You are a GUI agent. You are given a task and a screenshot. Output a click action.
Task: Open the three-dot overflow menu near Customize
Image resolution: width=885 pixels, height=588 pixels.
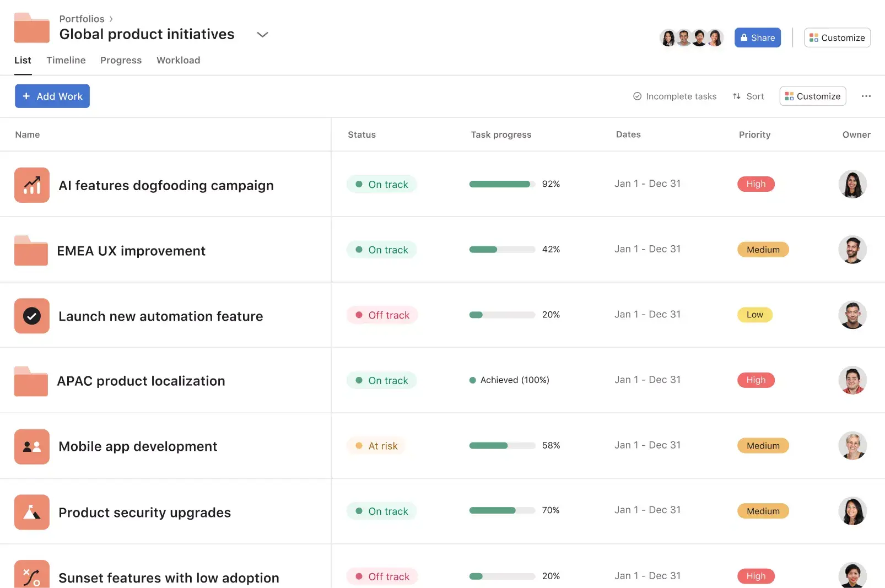tap(866, 96)
